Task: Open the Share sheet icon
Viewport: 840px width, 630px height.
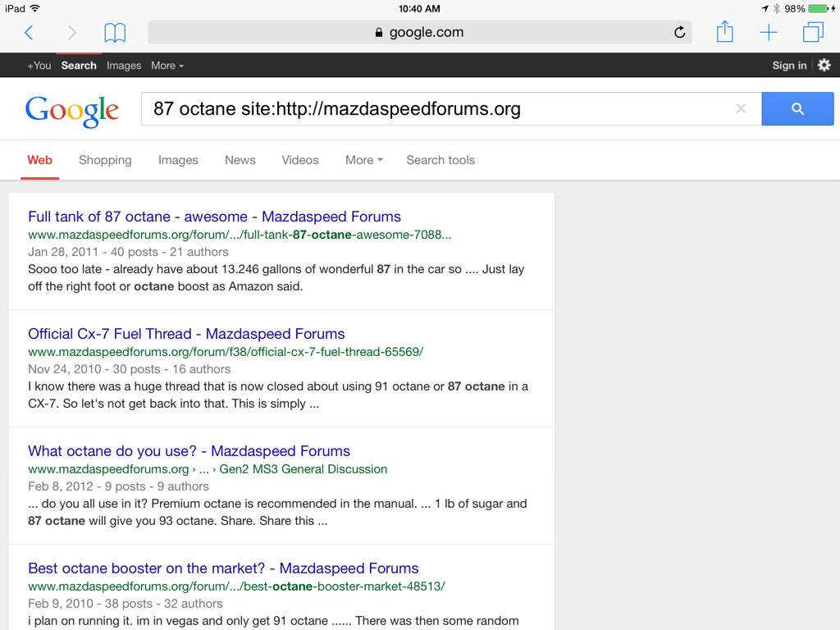Action: [724, 32]
